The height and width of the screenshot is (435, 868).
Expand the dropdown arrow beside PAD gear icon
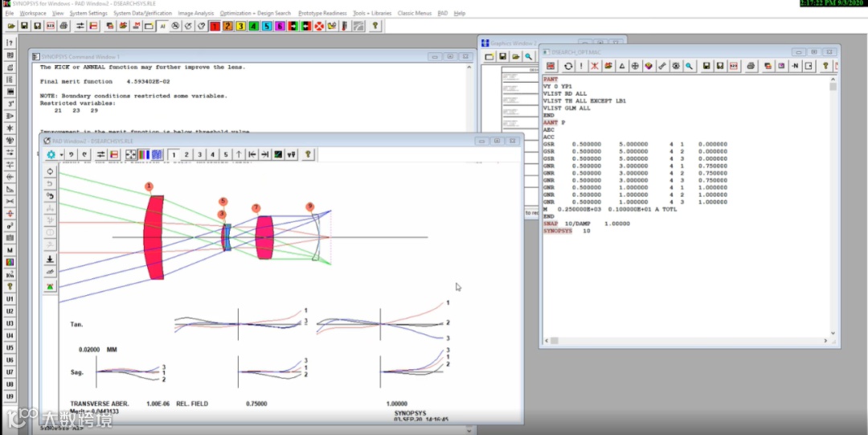(61, 154)
